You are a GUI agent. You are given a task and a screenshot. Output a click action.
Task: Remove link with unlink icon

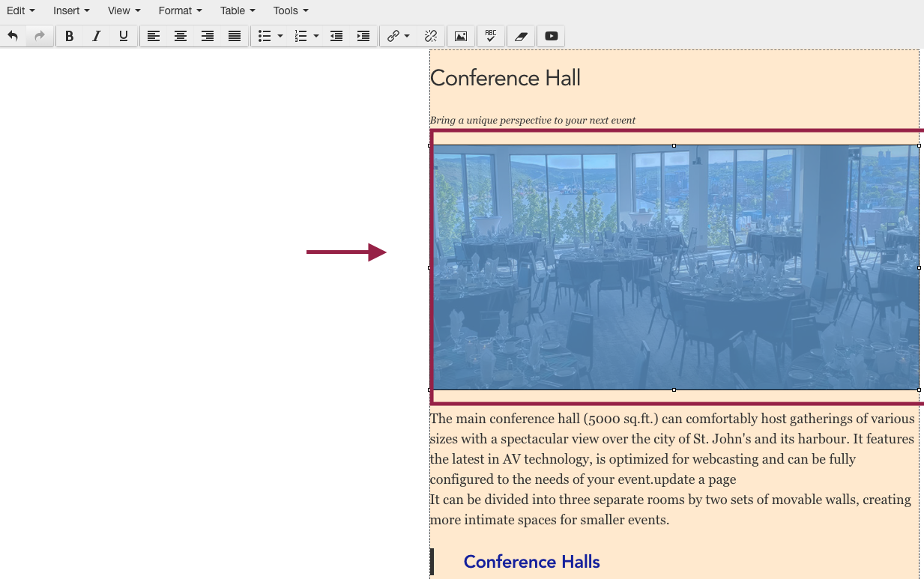coord(431,36)
